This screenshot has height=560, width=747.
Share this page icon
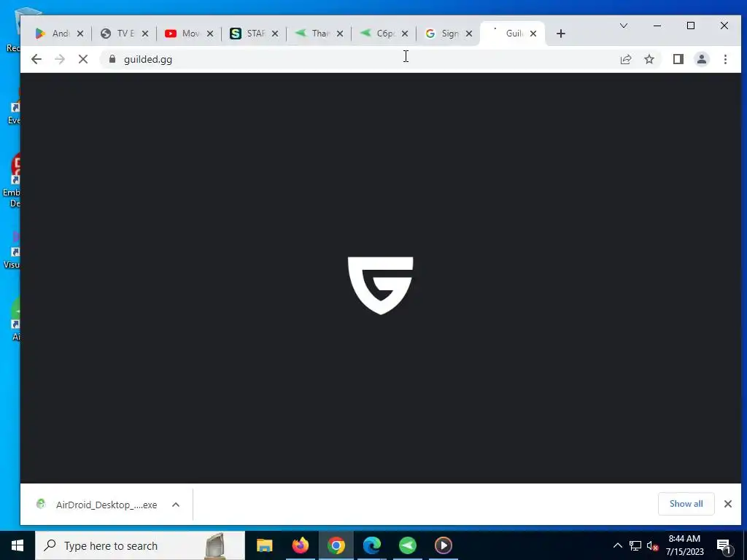click(x=625, y=59)
